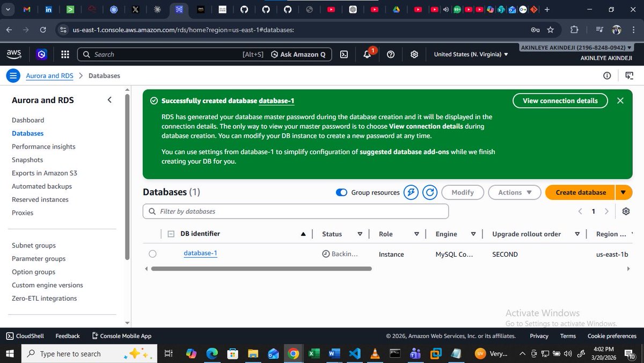Collapse the Aurora and RDS sidebar
The image size is (644, 363).
109,100
